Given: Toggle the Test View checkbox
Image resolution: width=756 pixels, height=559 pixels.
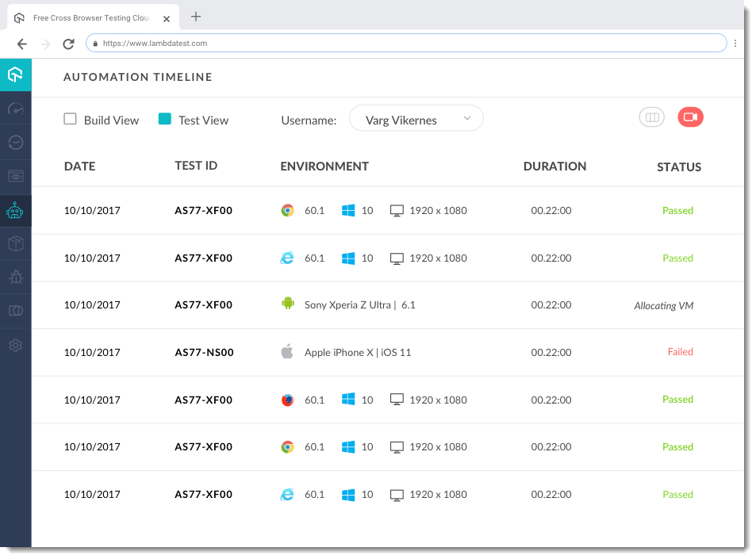Looking at the screenshot, I should click(165, 119).
